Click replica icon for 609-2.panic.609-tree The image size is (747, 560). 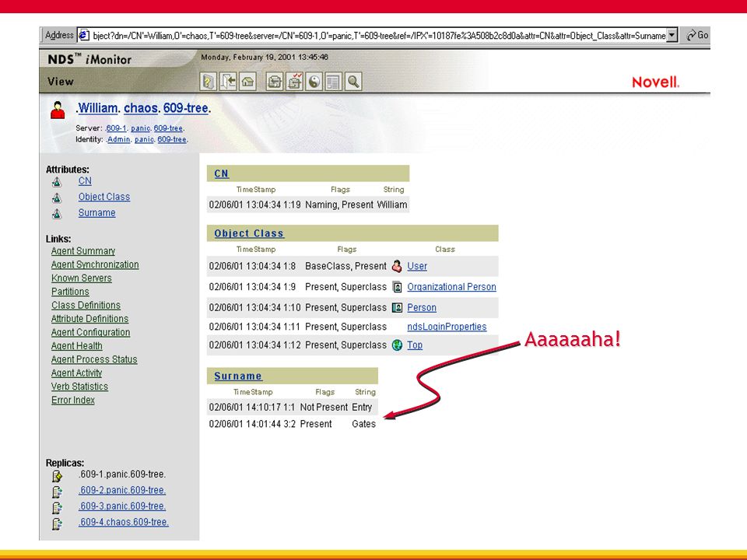click(57, 492)
